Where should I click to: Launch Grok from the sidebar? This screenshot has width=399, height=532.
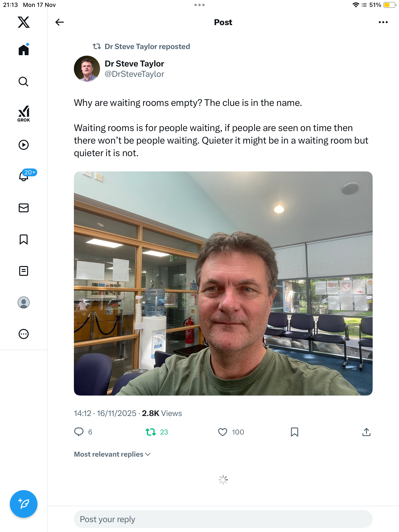click(x=24, y=114)
